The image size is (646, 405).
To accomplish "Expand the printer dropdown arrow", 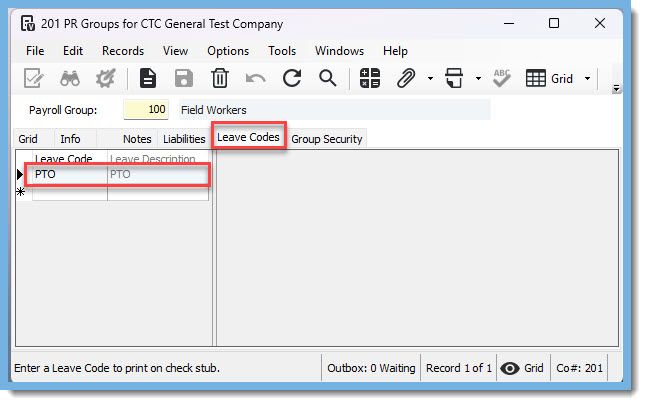I will [x=478, y=78].
